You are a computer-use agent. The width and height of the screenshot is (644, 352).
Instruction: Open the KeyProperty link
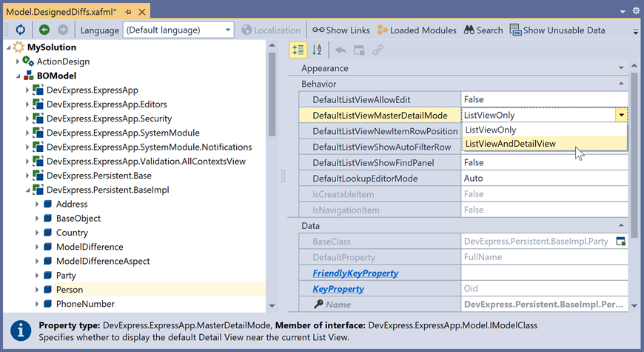click(338, 289)
